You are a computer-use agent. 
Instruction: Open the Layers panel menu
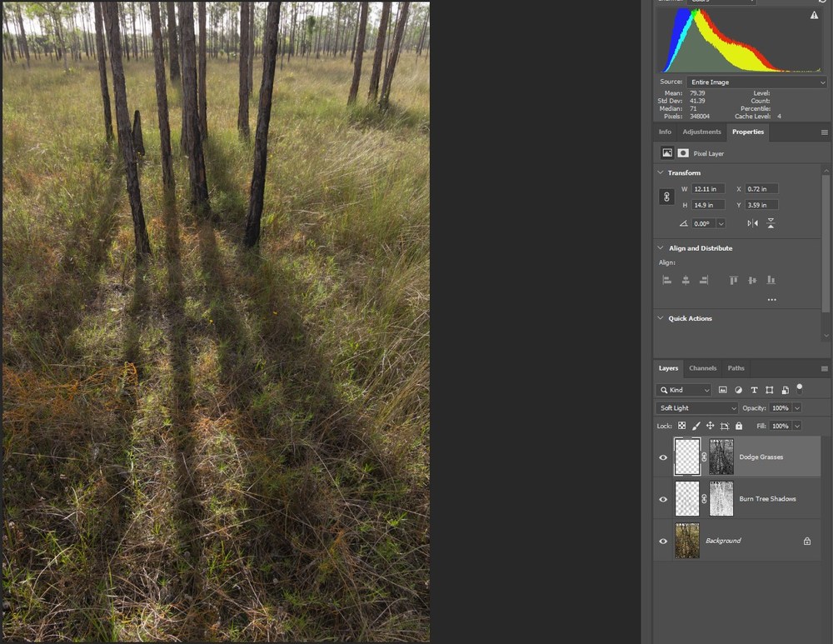click(x=825, y=369)
